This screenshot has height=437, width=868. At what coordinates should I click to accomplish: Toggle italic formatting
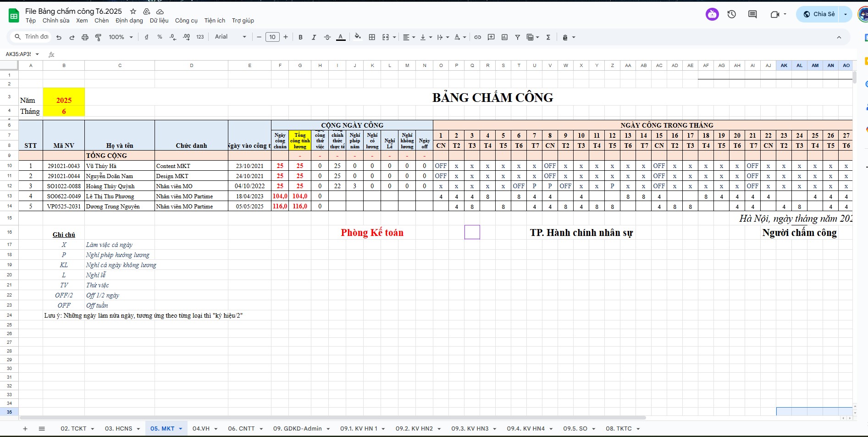(x=314, y=37)
